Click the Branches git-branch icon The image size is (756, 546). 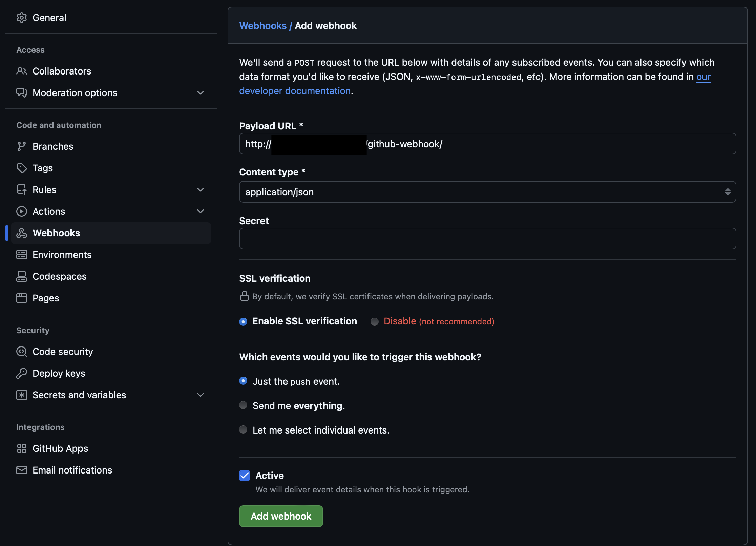(x=22, y=146)
